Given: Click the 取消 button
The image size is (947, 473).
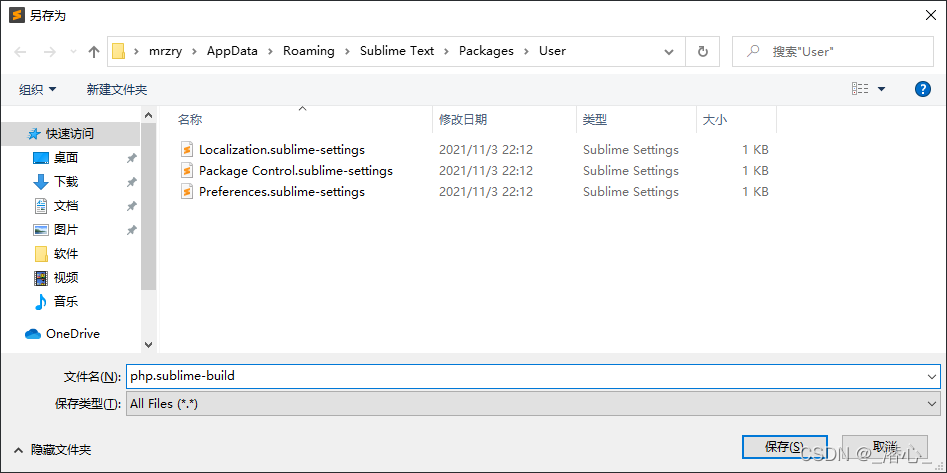Looking at the screenshot, I should click(x=885, y=447).
